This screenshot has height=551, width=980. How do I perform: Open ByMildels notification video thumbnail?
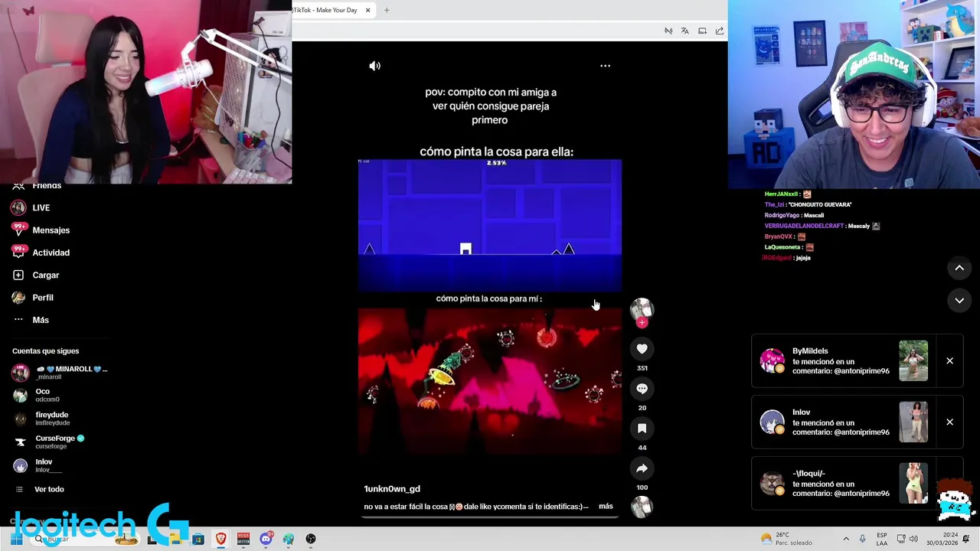(x=913, y=360)
